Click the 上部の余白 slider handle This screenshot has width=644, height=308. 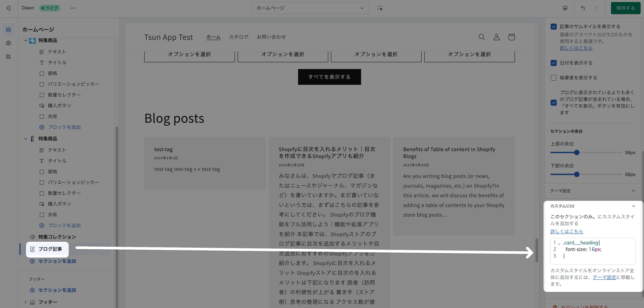coord(576,152)
